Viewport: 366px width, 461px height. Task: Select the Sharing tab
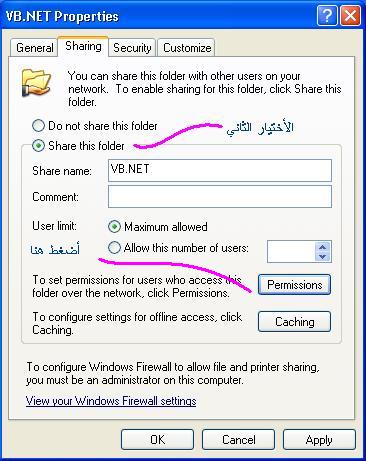pyautogui.click(x=83, y=46)
